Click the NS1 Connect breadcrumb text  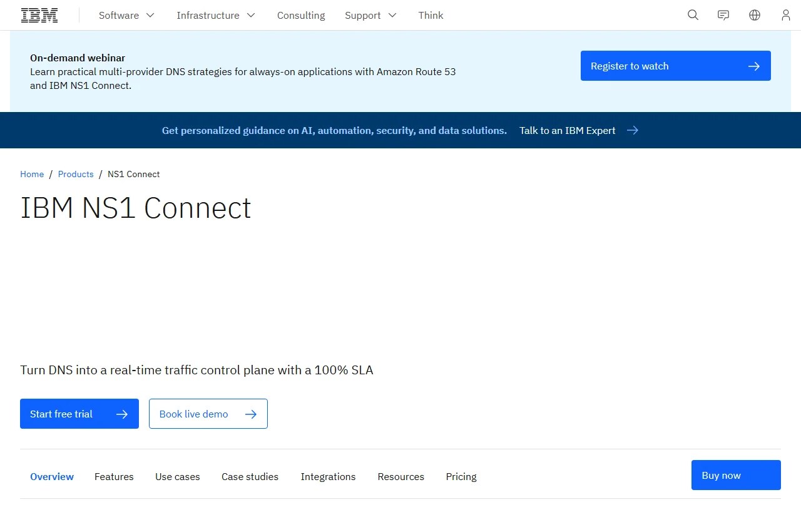[134, 174]
